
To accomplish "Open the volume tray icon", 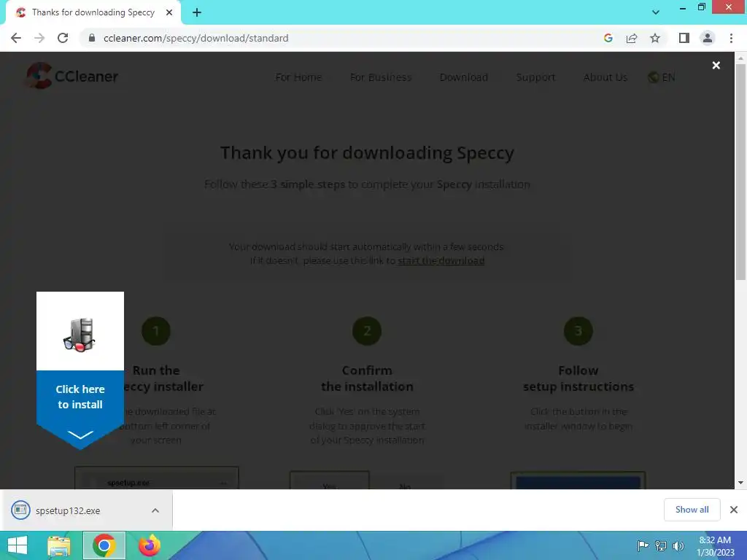I will [678, 545].
